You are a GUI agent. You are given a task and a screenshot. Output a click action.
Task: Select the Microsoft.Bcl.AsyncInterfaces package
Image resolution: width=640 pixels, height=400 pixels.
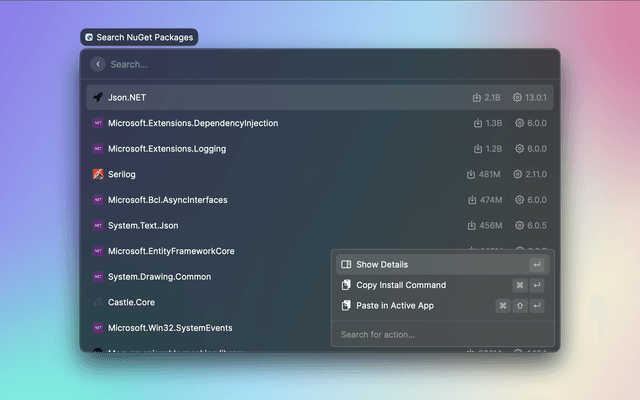pos(168,200)
